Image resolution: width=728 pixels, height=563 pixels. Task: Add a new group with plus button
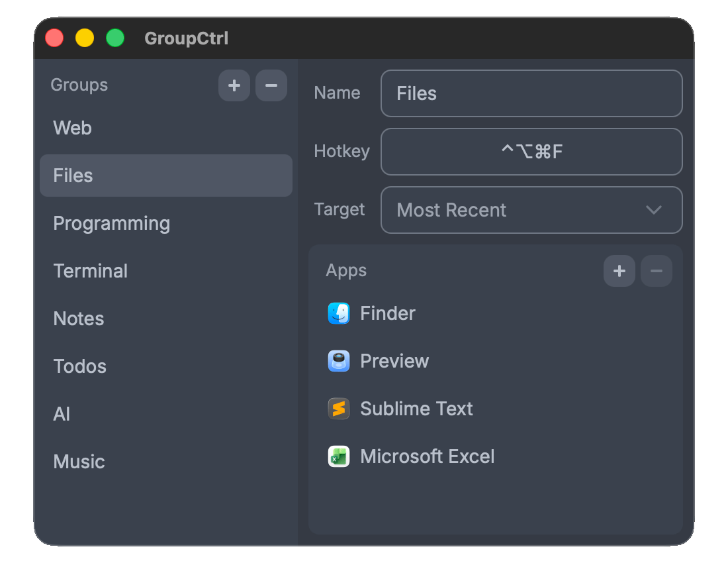pyautogui.click(x=234, y=85)
